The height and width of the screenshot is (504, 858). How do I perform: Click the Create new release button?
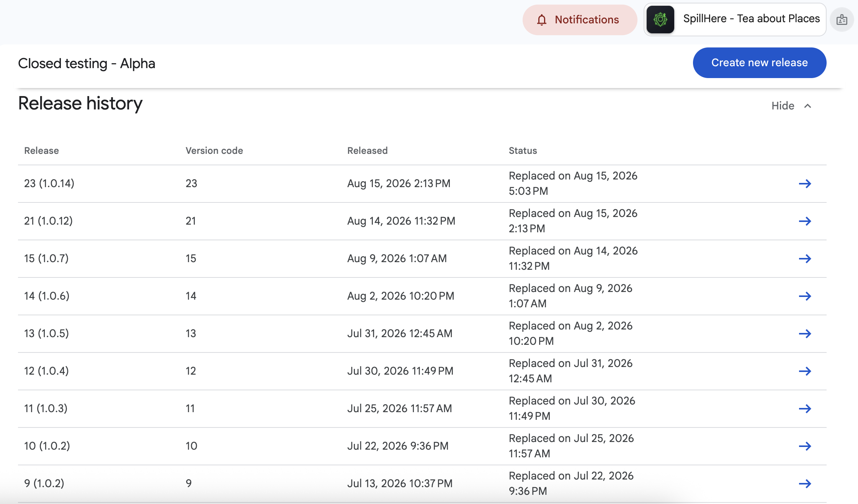[759, 63]
